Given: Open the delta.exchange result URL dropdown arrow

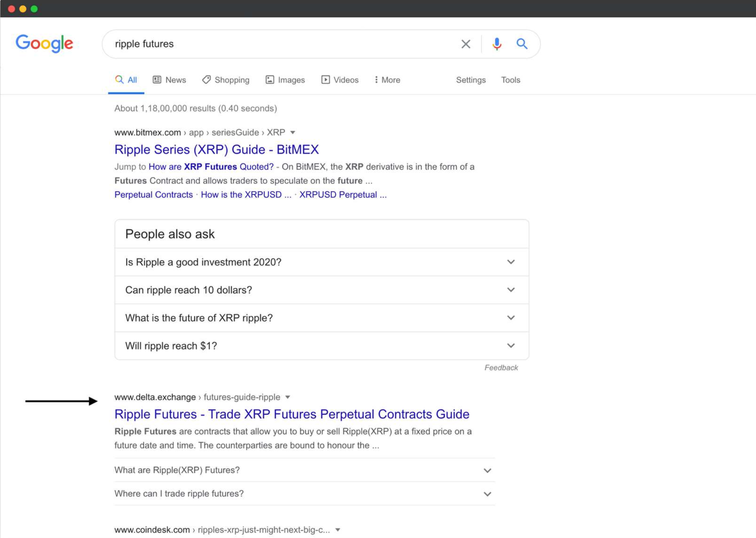Looking at the screenshot, I should tap(288, 397).
